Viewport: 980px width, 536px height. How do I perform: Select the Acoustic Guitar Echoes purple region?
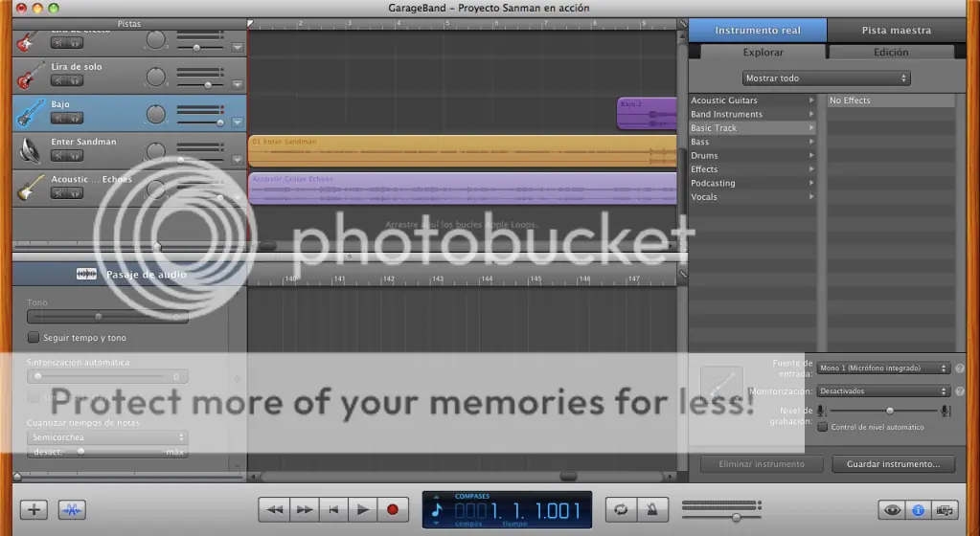463,188
